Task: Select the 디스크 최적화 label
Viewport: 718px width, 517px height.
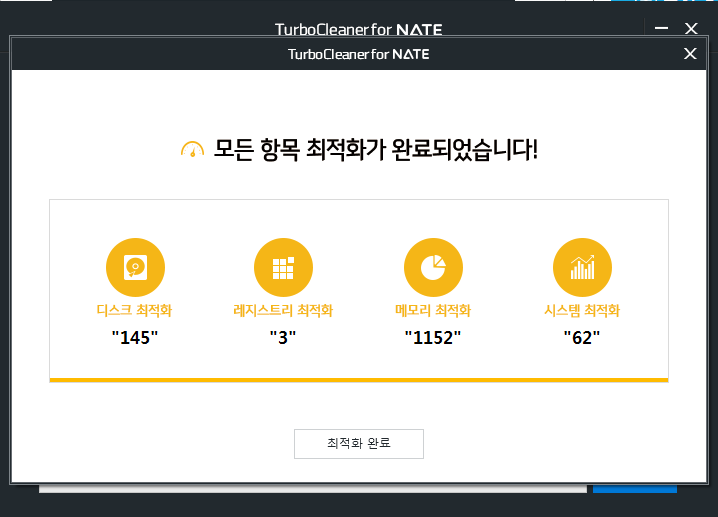Action: click(x=134, y=310)
